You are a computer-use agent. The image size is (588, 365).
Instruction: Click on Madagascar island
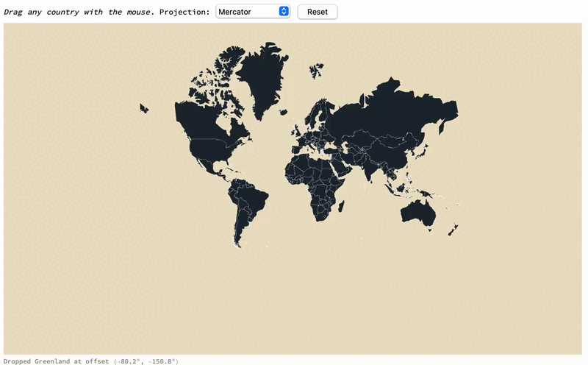(x=341, y=206)
